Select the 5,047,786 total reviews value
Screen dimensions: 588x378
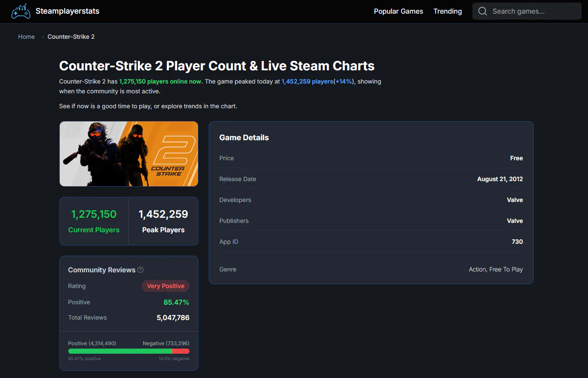173,317
